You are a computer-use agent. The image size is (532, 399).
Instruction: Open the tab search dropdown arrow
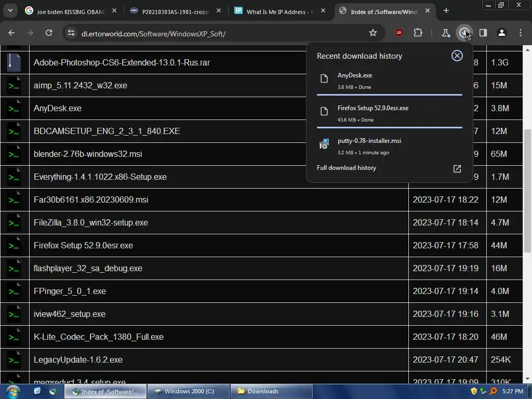click(x=10, y=10)
